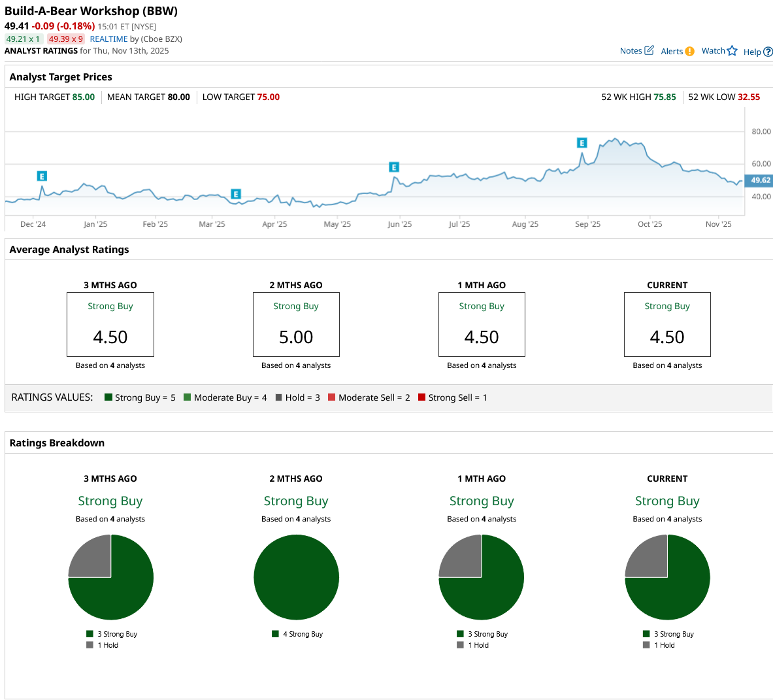Click the Hold legend gray swatch

point(279,397)
